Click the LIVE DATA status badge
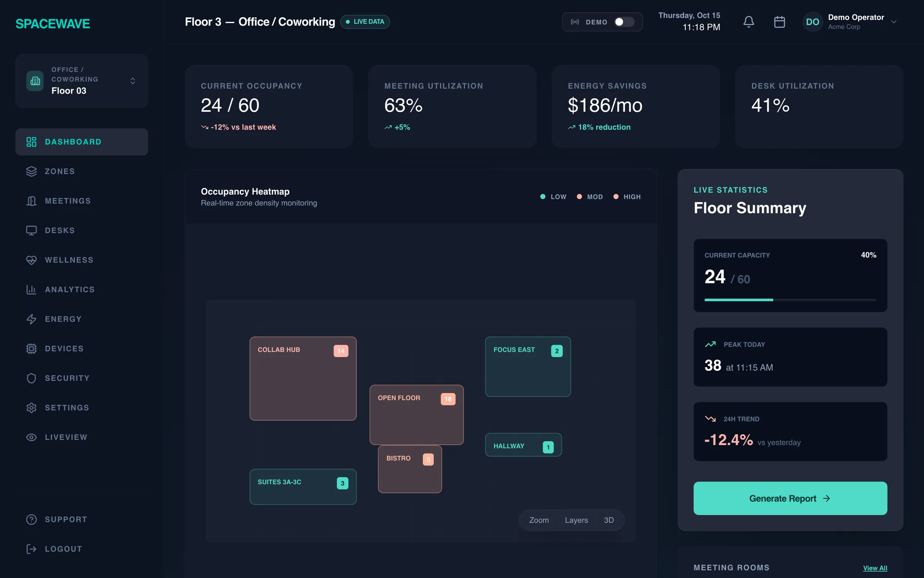 [365, 22]
